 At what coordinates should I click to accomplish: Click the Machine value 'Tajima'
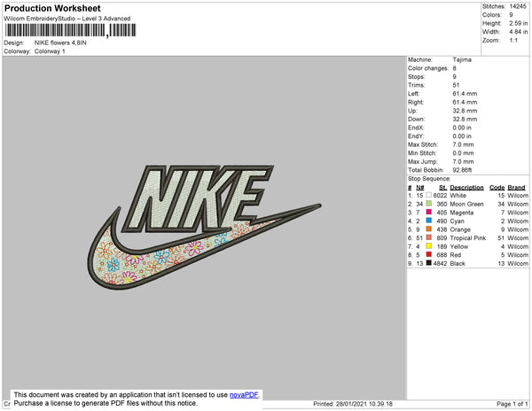(x=462, y=59)
